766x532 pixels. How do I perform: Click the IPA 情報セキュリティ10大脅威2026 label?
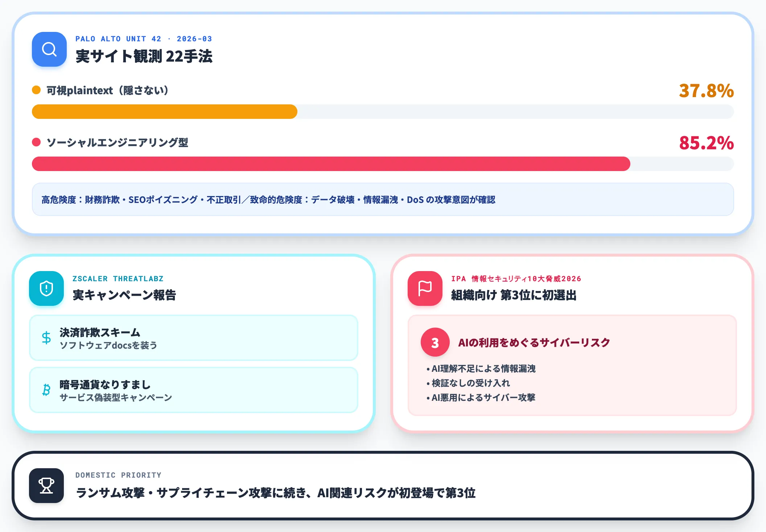click(516, 279)
